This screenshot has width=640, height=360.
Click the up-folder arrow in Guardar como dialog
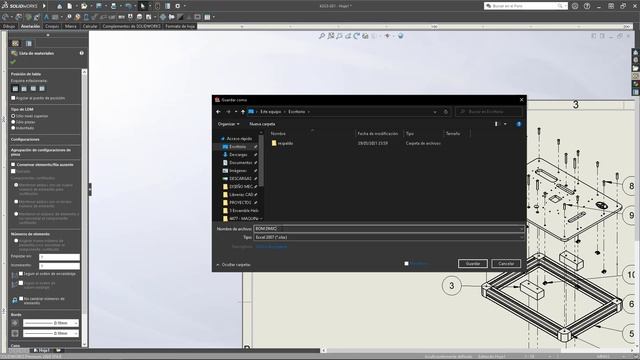(x=243, y=111)
